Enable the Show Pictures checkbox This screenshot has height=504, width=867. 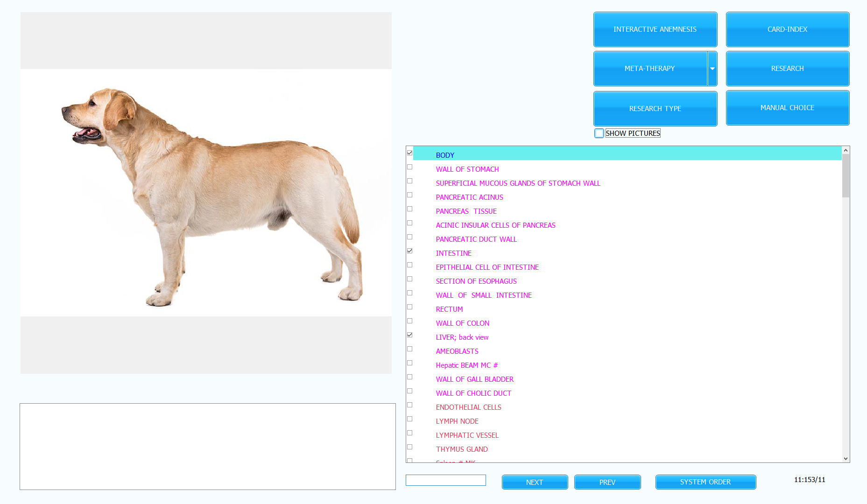[599, 133]
